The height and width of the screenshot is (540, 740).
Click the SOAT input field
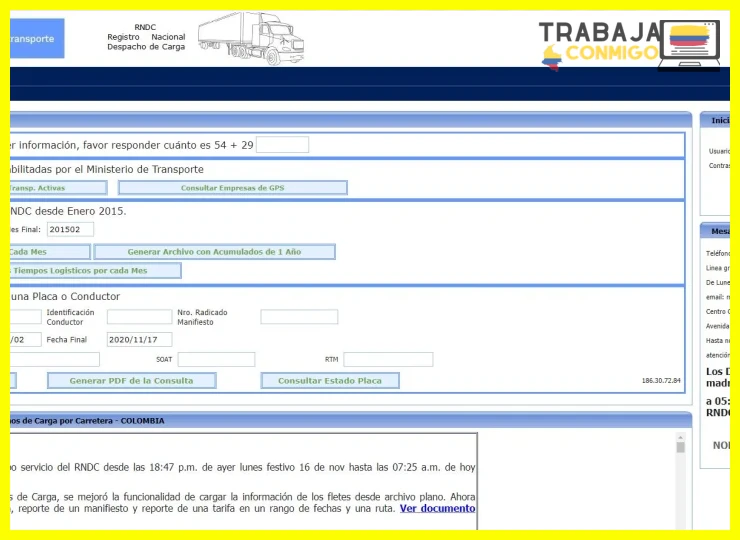click(x=217, y=359)
